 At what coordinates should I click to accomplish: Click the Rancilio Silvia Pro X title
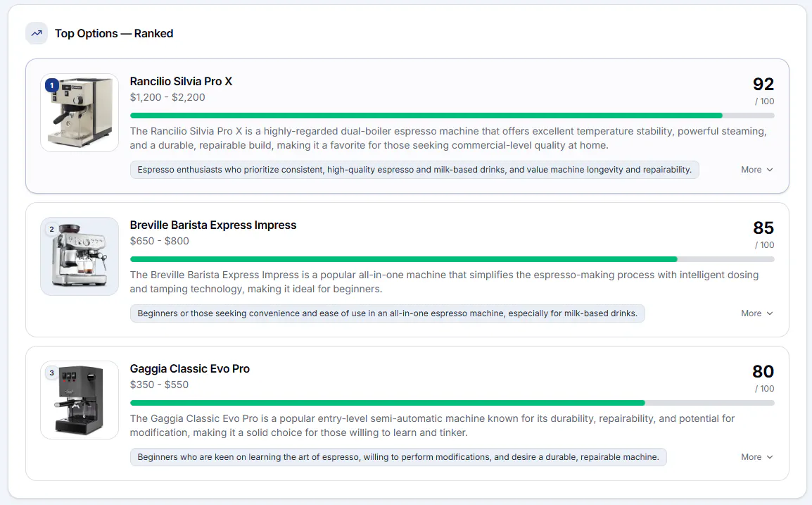pos(181,82)
